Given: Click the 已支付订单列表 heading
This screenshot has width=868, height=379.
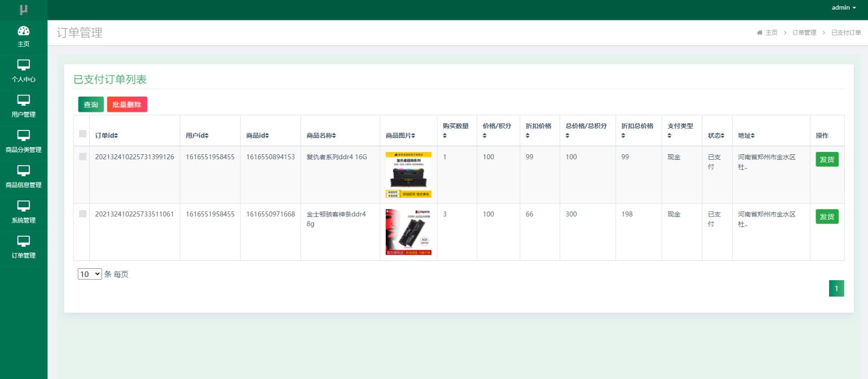Looking at the screenshot, I should (x=110, y=80).
